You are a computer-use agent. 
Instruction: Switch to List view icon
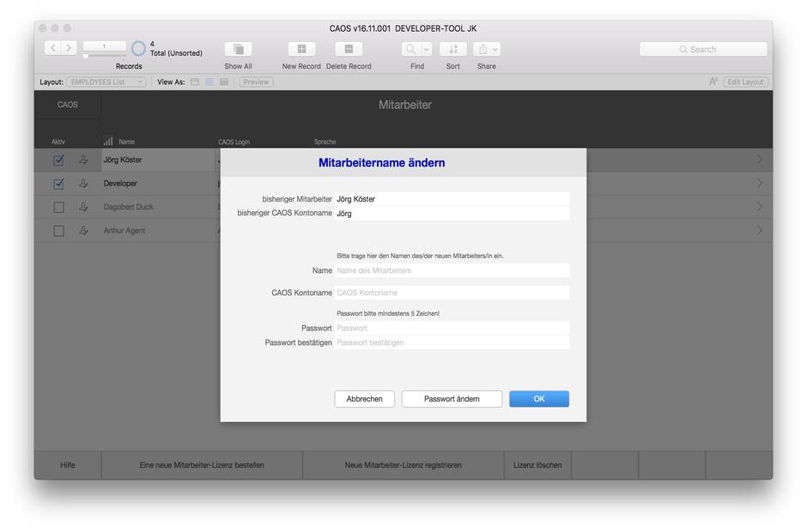point(209,82)
